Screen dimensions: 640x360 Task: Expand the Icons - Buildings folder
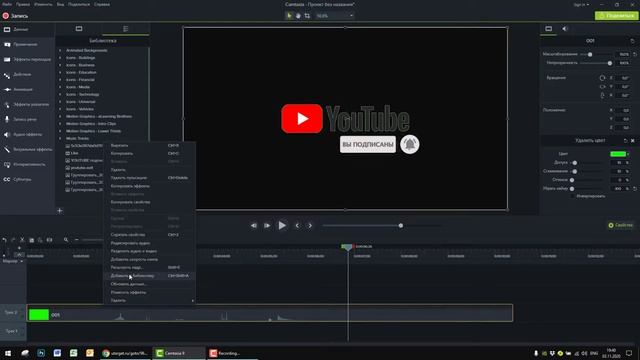click(60, 58)
